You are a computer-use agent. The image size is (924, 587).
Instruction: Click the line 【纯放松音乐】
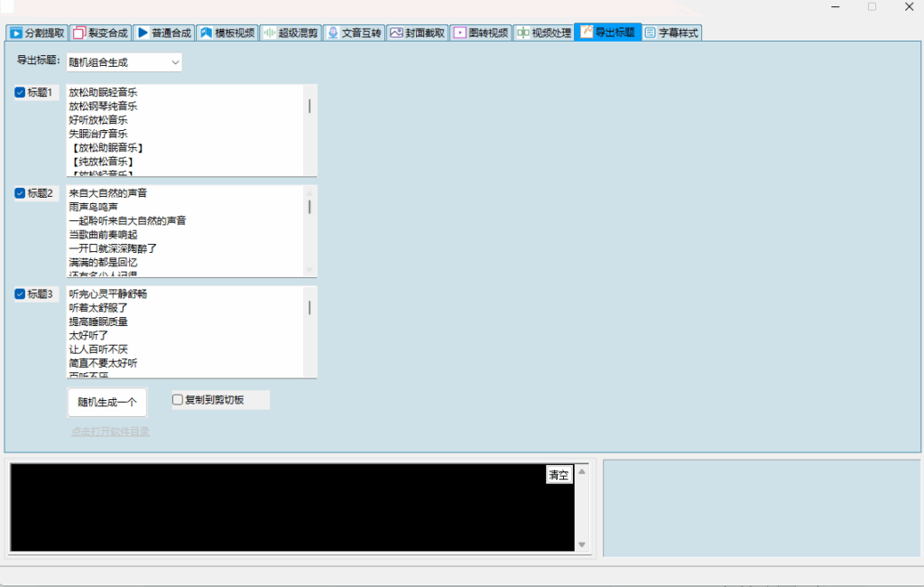pyautogui.click(x=102, y=162)
